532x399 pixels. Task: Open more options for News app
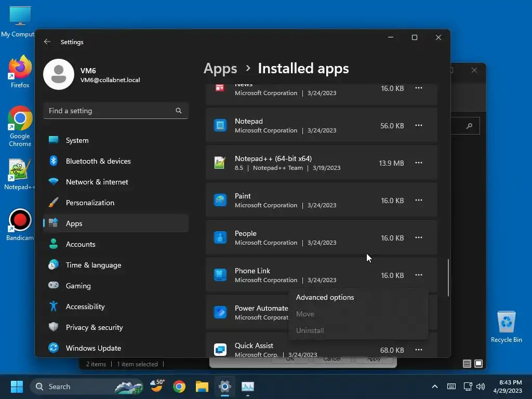pyautogui.click(x=419, y=88)
